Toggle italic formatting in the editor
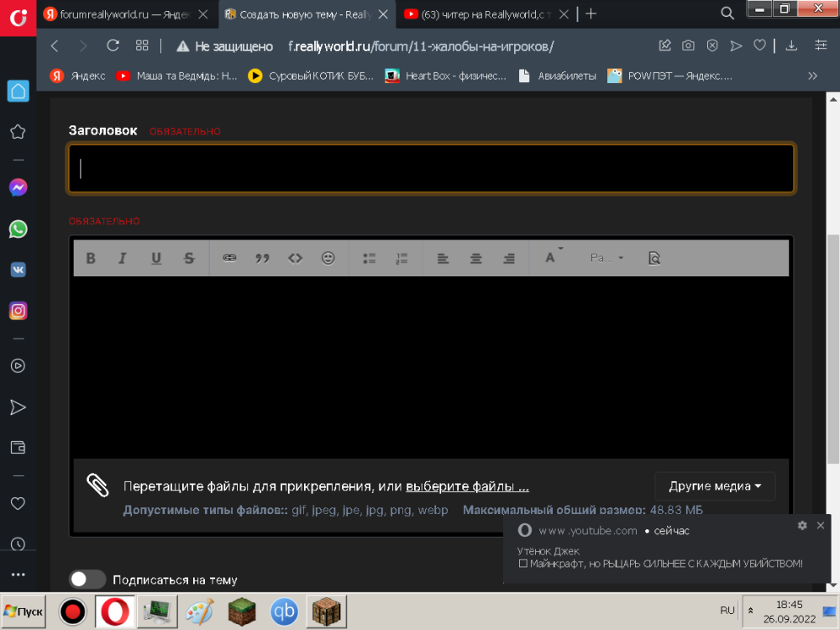840x630 pixels. click(122, 258)
